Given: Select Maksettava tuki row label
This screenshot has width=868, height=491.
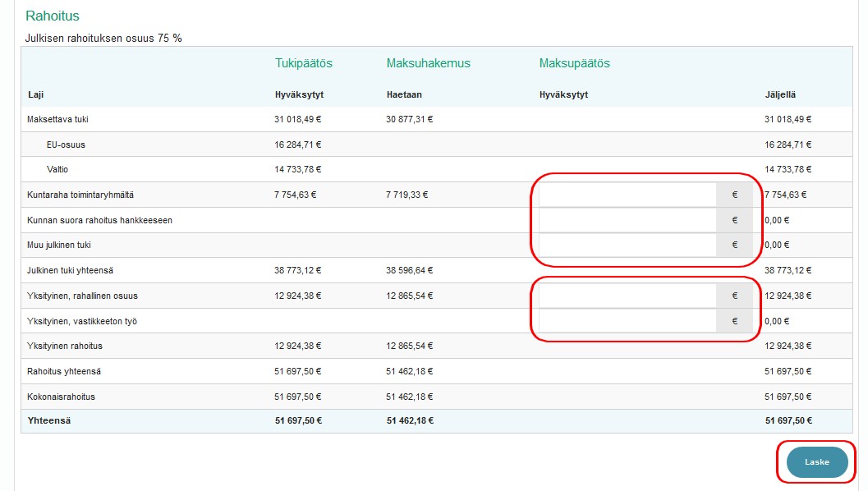Looking at the screenshot, I should (57, 120).
